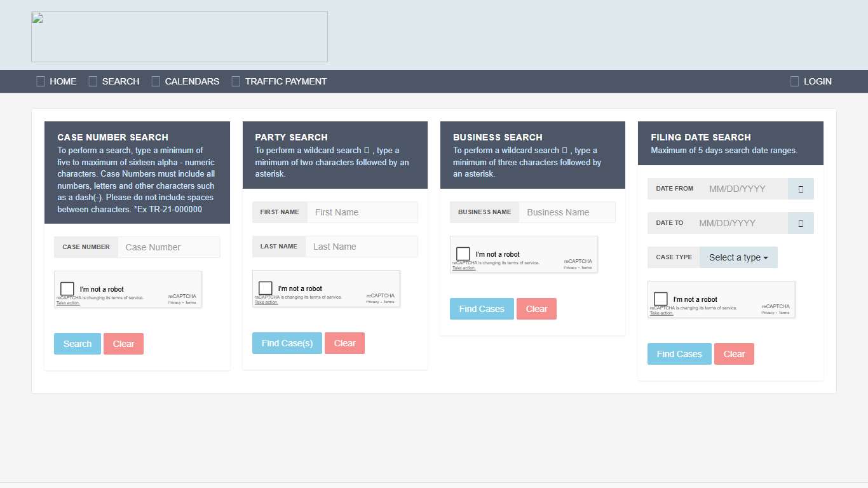This screenshot has width=868, height=488.
Task: Select the Business Name text box
Action: click(566, 212)
